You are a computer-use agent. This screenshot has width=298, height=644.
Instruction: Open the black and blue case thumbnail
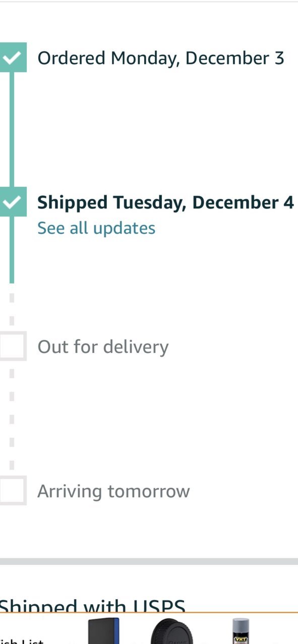tap(104, 631)
